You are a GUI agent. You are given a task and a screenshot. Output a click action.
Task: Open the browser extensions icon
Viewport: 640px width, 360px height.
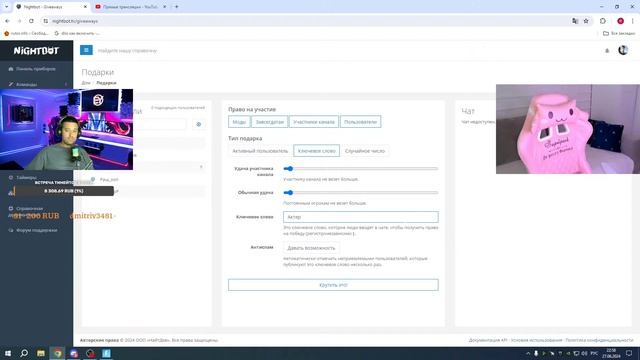pyautogui.click(x=603, y=21)
